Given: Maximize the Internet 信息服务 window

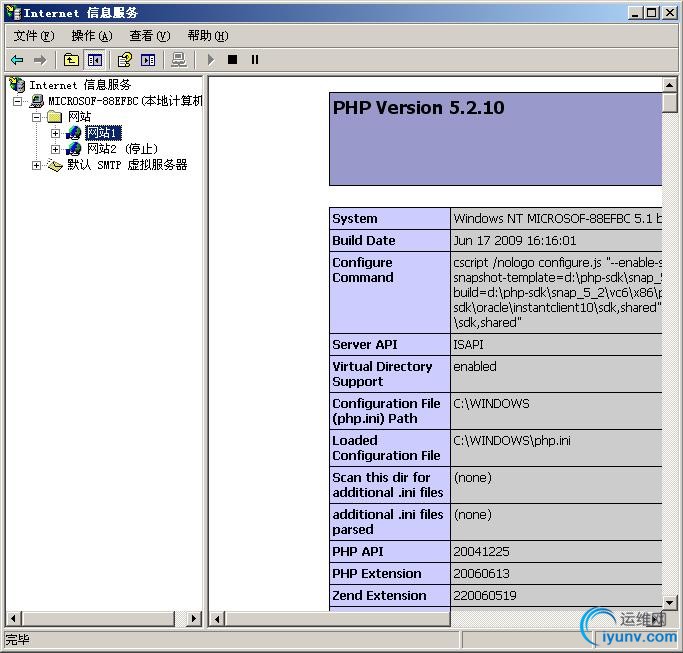Looking at the screenshot, I should (652, 13).
